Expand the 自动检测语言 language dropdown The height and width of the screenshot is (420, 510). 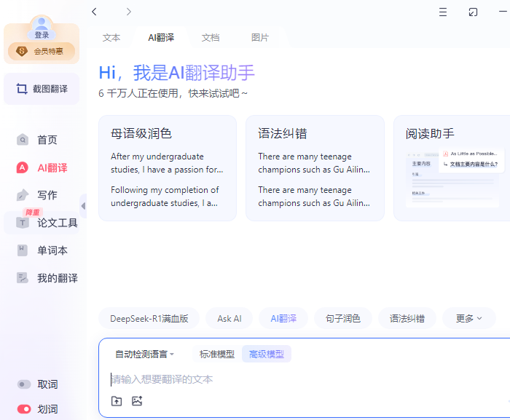pos(144,354)
